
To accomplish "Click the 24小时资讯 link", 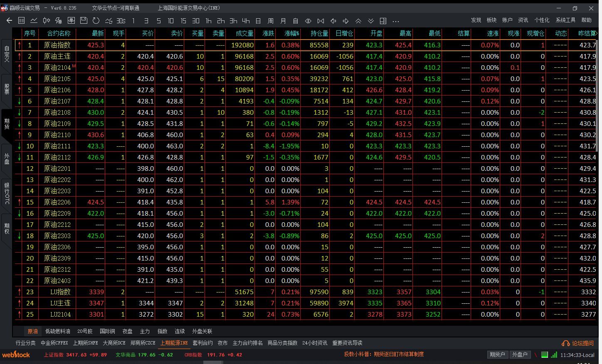I will pos(314,343).
